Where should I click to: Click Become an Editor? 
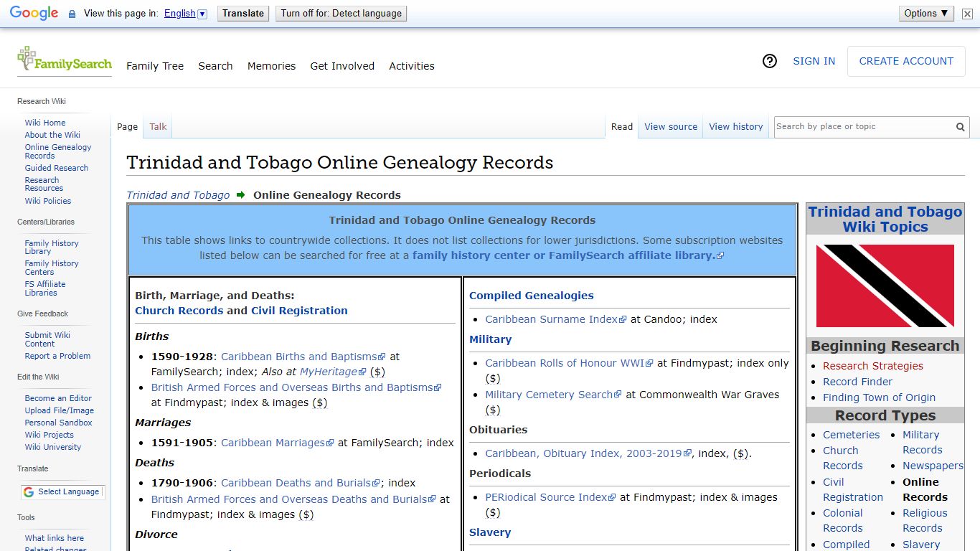(x=58, y=398)
